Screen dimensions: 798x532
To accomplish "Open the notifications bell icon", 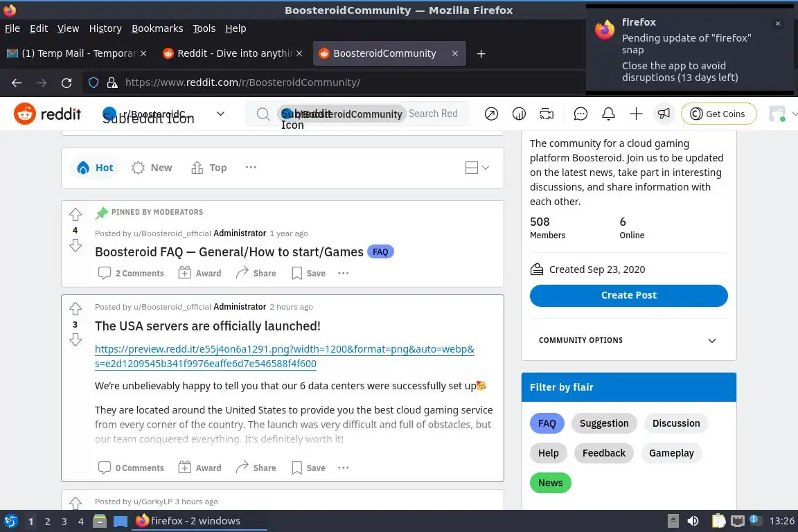I will [x=608, y=114].
